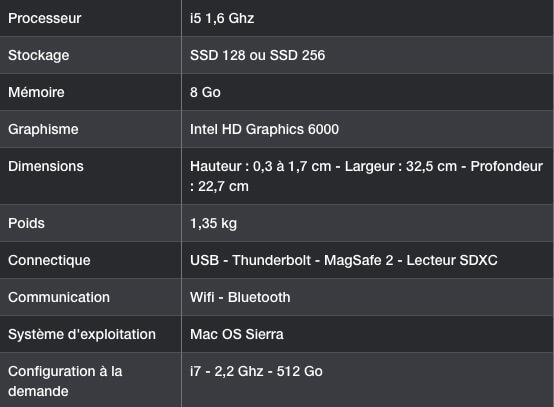This screenshot has height=407, width=554.
Task: Select the 8 Go memory value
Action: coord(205,92)
